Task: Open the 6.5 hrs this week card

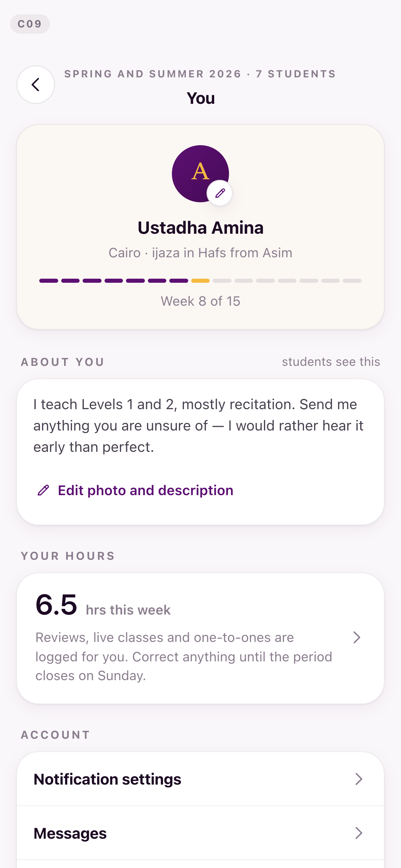Action: 200,638
